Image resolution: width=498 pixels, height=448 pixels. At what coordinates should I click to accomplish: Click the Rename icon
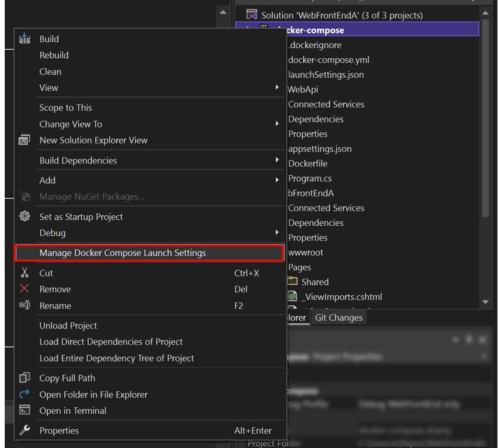[x=25, y=305]
